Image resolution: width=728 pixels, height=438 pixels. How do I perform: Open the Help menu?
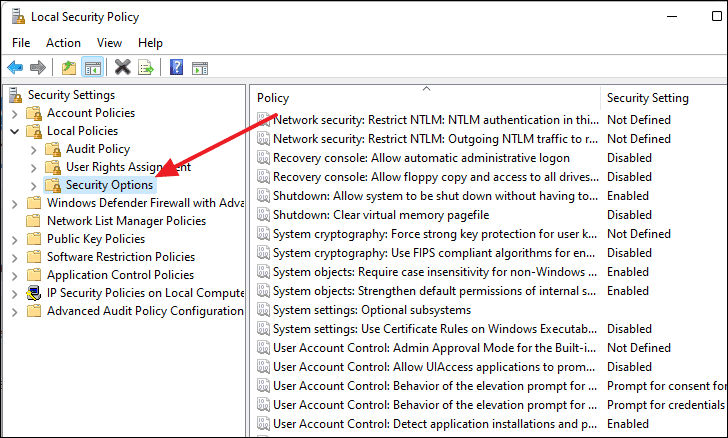coord(150,43)
